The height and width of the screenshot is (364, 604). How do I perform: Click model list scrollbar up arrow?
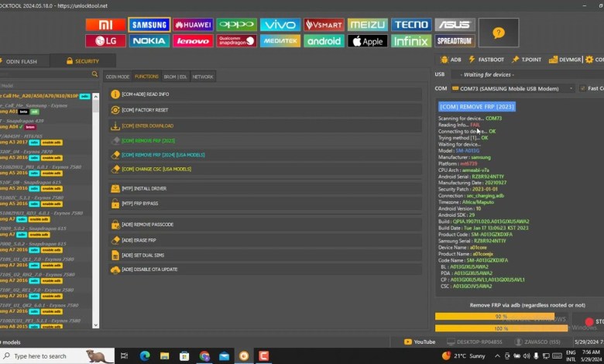point(95,96)
